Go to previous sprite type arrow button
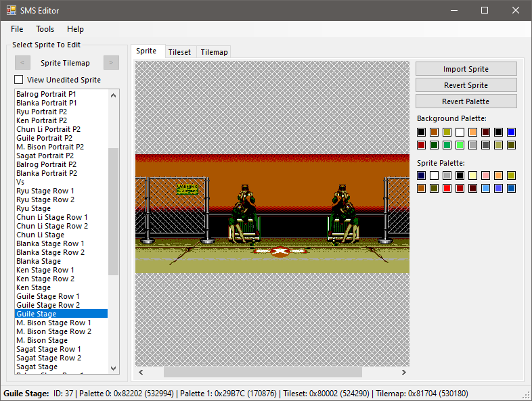Screen dimensions: 532x401 pos(22,63)
